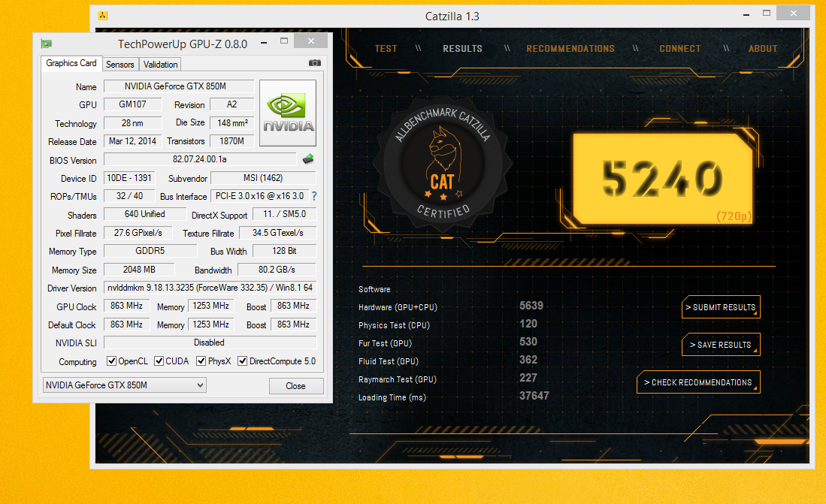Click the Pixel Fillrate value 27.6 GPixel/s

tap(138, 233)
